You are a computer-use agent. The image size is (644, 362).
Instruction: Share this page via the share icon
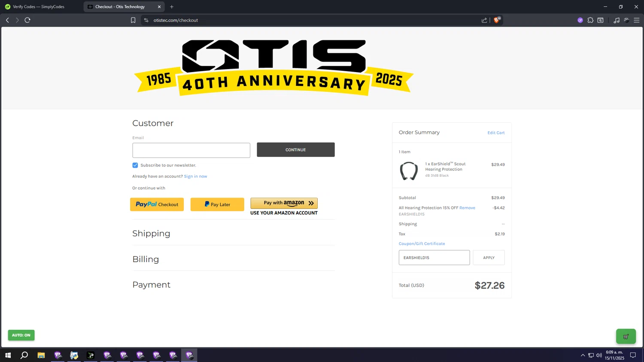484,20
